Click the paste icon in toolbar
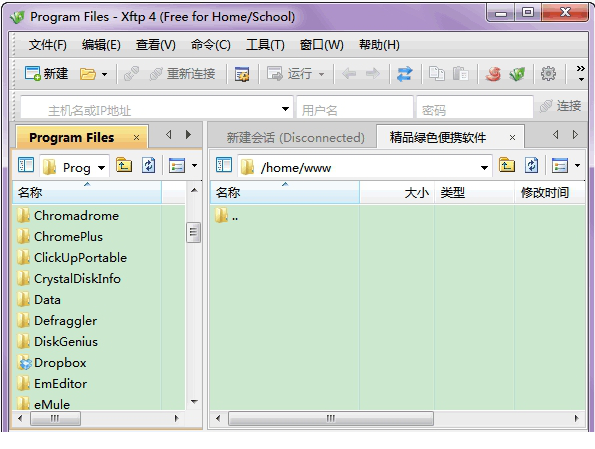 pyautogui.click(x=460, y=74)
